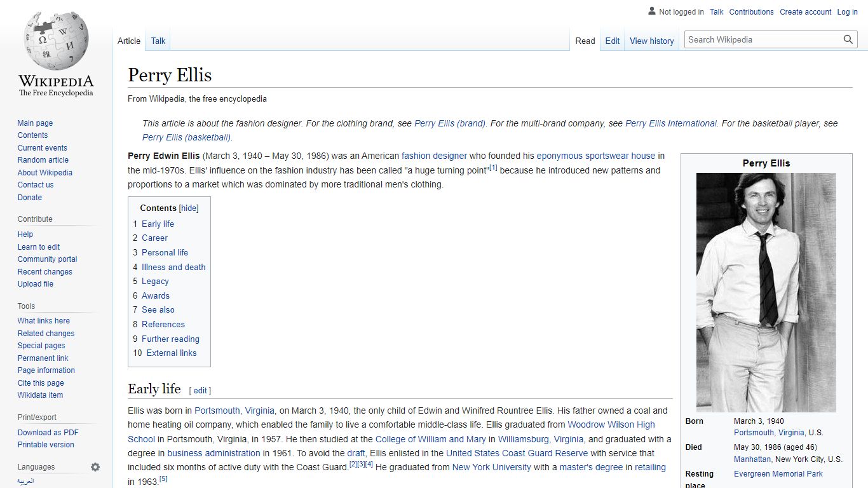Open Perry Ellis infobox photo
This screenshot has width=868, height=488.
pos(766,292)
